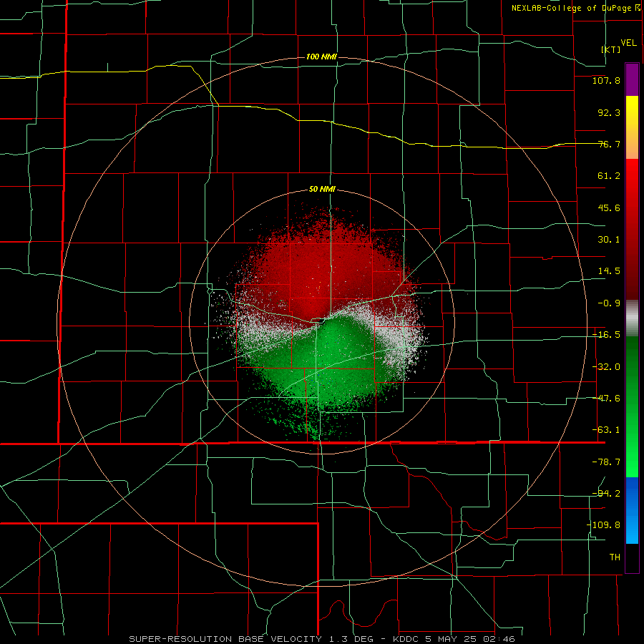Image resolution: width=644 pixels, height=644 pixels.
Task: Click the purple segment of the color bar
Action: pos(632,79)
